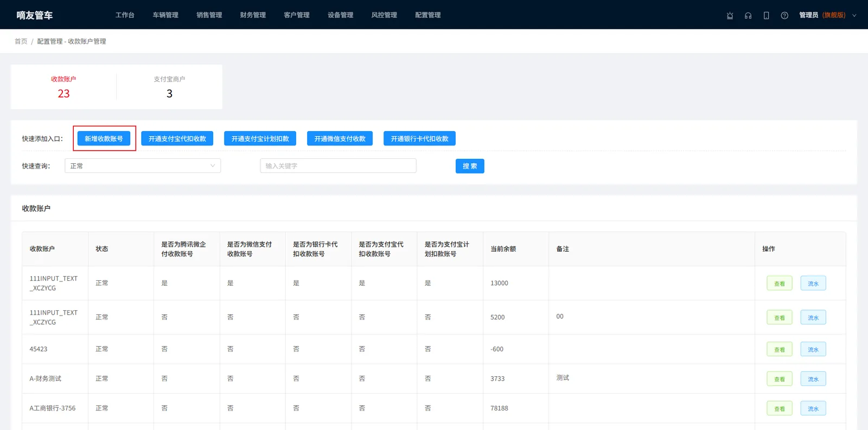View the account with balance 5200
Viewport: 868px width, 430px height.
[x=780, y=318]
